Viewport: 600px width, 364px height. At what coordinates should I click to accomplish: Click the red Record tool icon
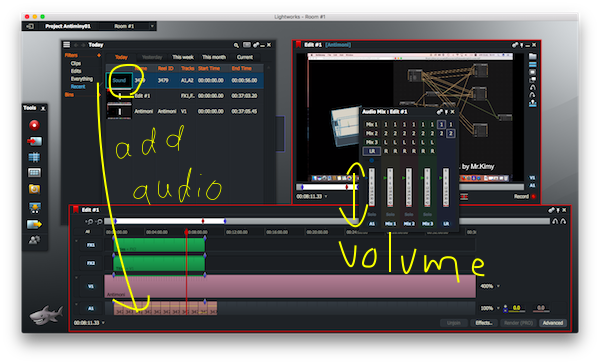point(34,125)
